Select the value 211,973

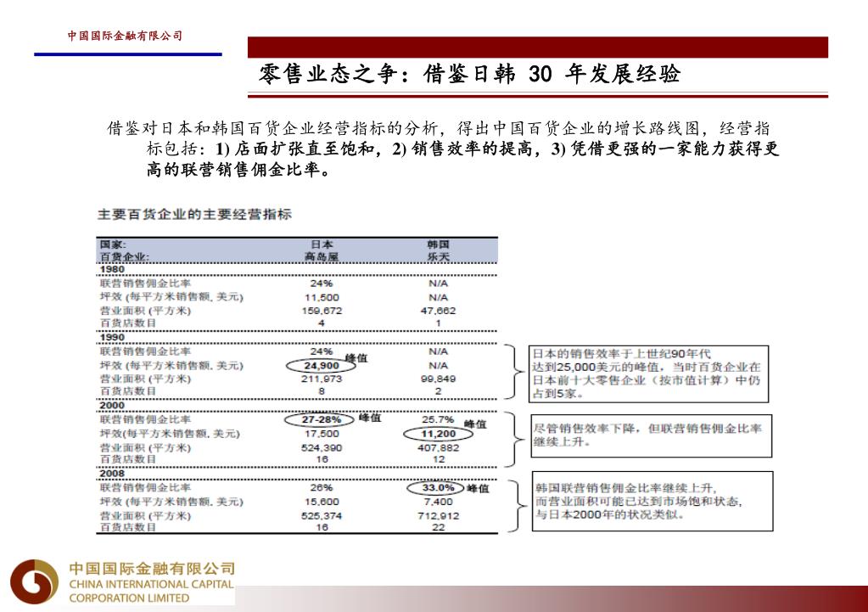coord(322,379)
